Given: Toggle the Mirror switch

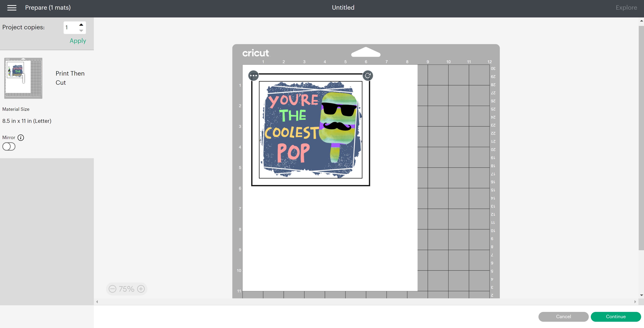Looking at the screenshot, I should pyautogui.click(x=9, y=147).
